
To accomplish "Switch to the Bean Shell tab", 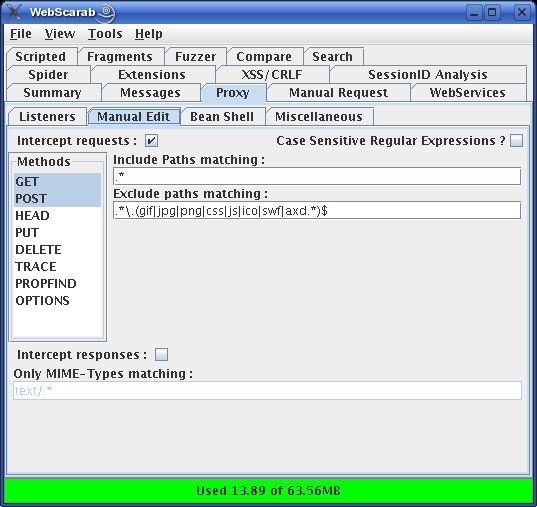I will pos(222,117).
